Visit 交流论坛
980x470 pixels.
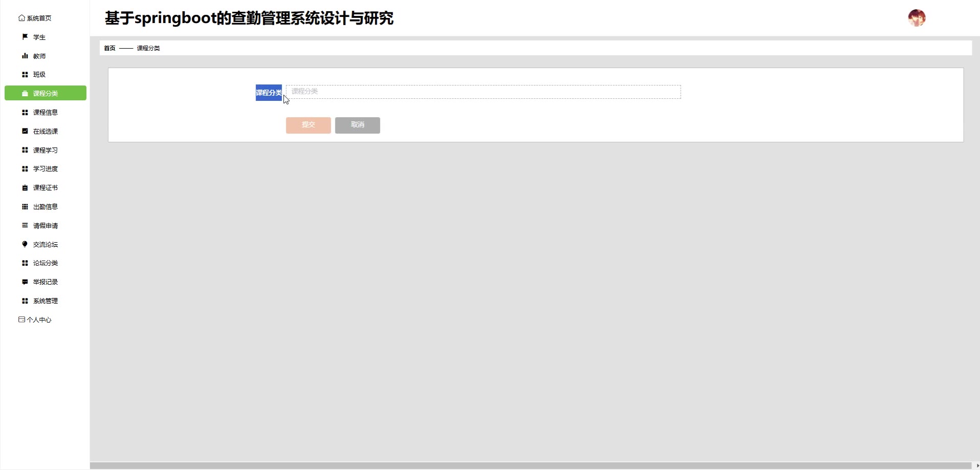pyautogui.click(x=46, y=244)
